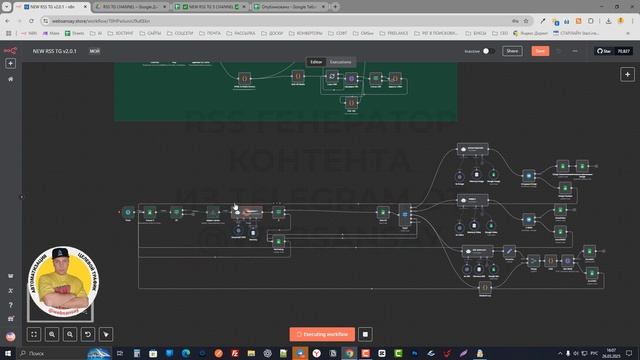640x360 pixels.
Task: Click the workflow name NEW RSS TG v2.0.1
Action: tap(54, 51)
